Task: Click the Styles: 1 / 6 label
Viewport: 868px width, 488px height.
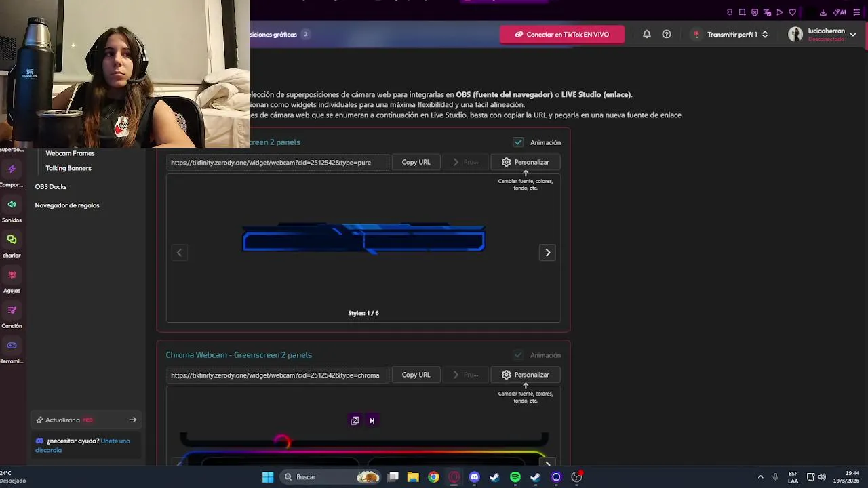Action: point(363,313)
